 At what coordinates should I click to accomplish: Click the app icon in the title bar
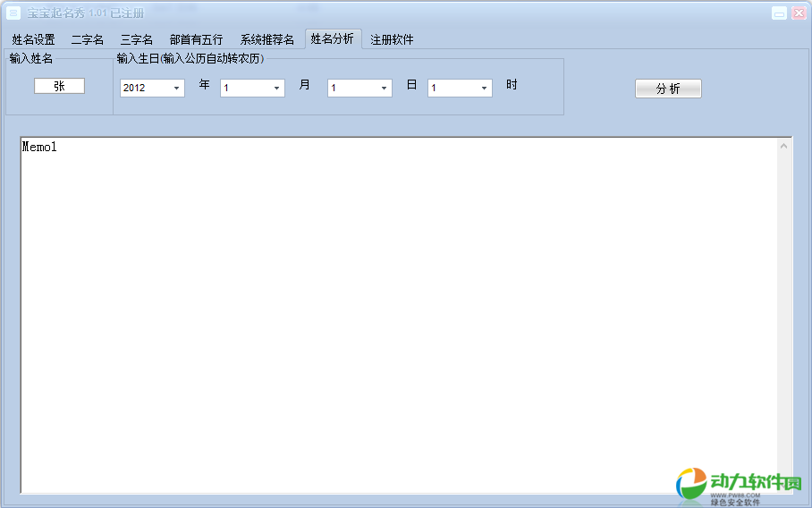pos(13,13)
